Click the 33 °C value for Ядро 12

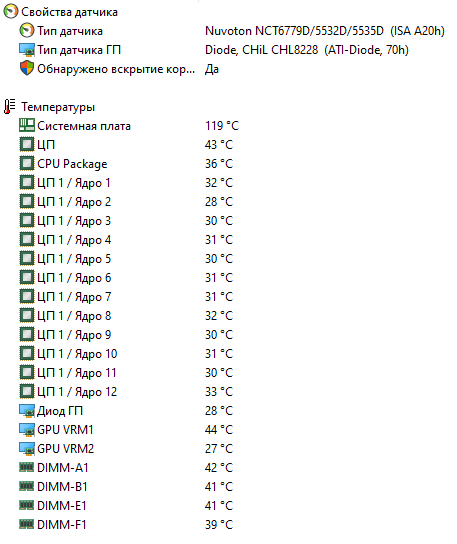point(219,392)
